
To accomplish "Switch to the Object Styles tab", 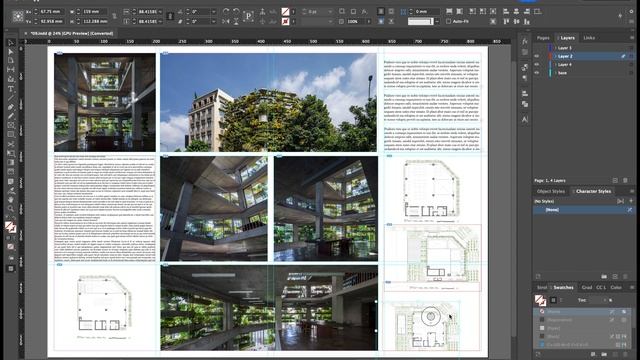I will tap(551, 191).
